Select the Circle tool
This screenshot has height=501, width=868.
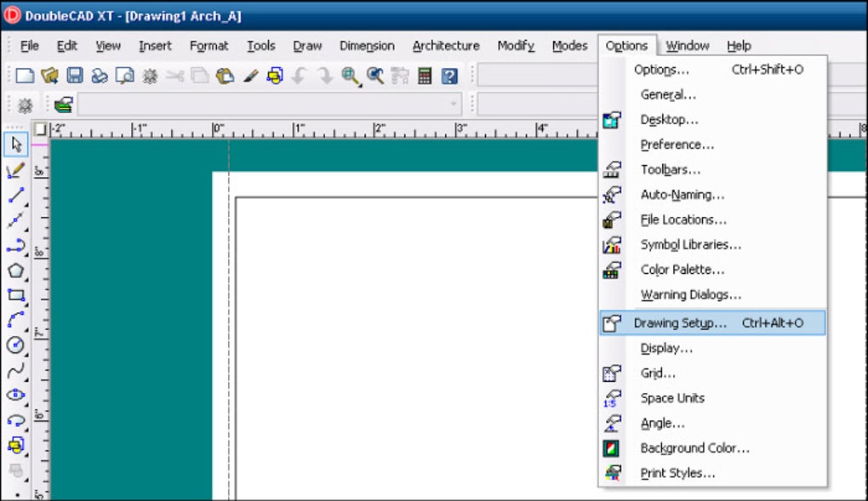[16, 344]
